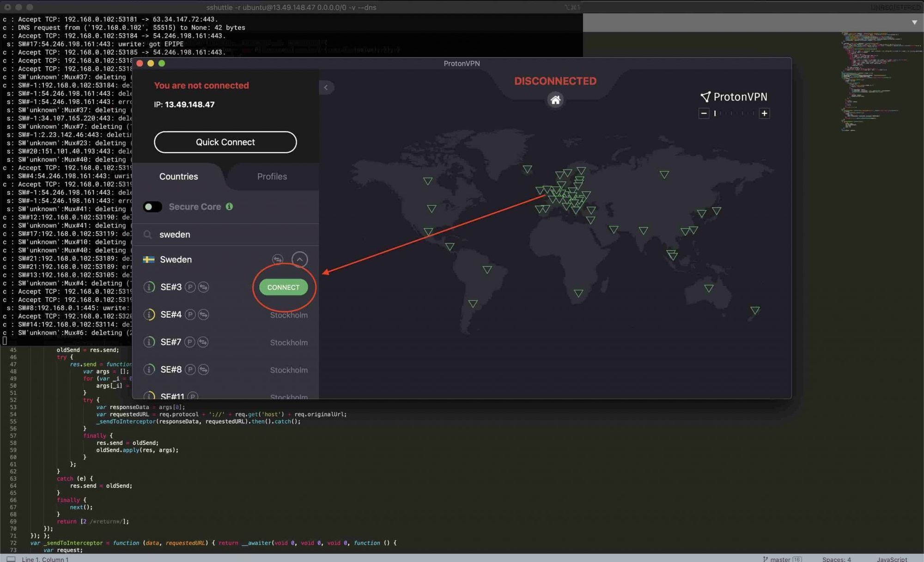Click the map zoom slider track
Image resolution: width=924 pixels, height=562 pixels.
(x=734, y=113)
